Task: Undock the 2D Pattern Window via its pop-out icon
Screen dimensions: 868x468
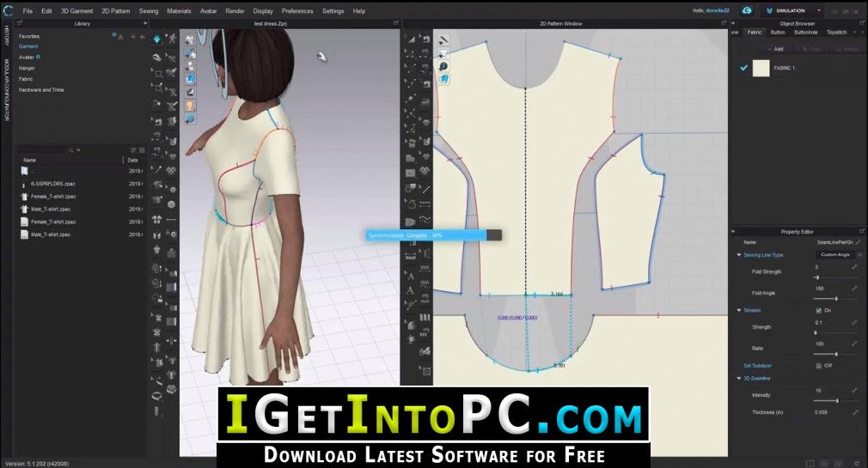Action: pos(724,23)
